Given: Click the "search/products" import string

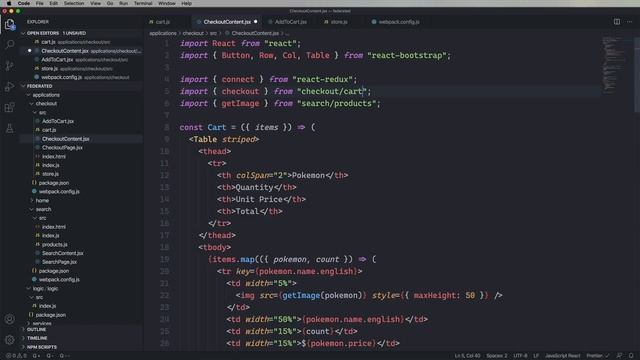Looking at the screenshot, I should pos(336,104).
